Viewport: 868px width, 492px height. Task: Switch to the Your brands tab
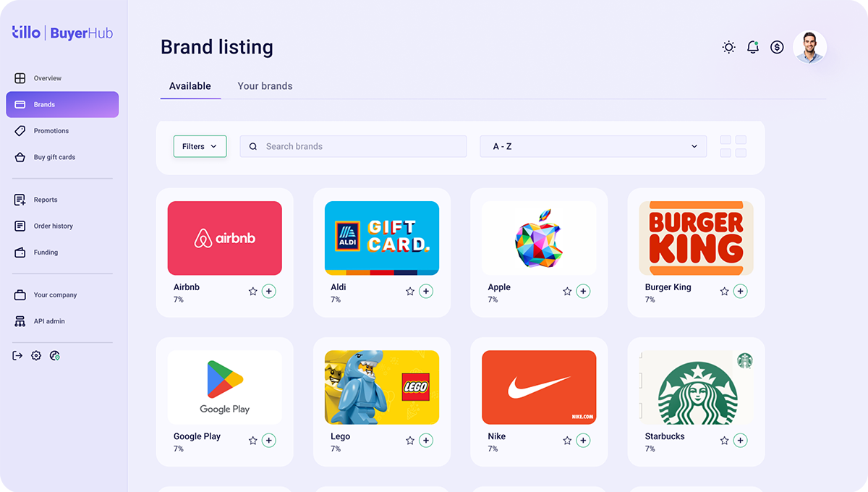265,85
